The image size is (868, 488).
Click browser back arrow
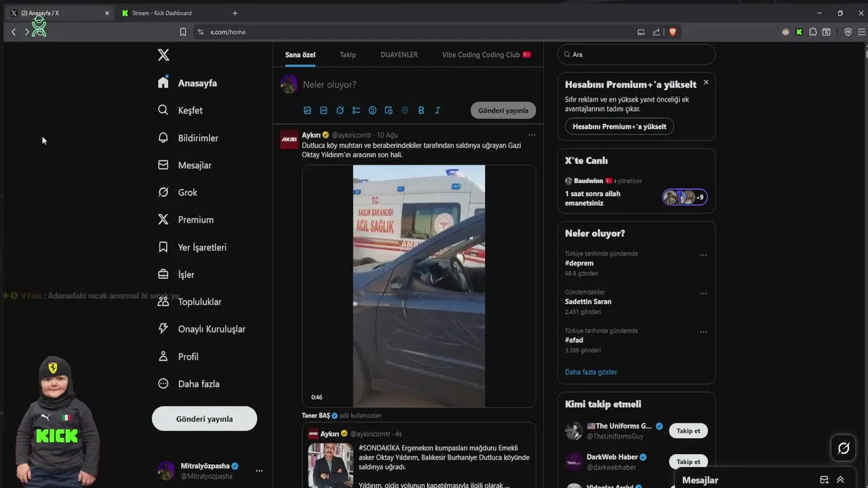[x=13, y=32]
